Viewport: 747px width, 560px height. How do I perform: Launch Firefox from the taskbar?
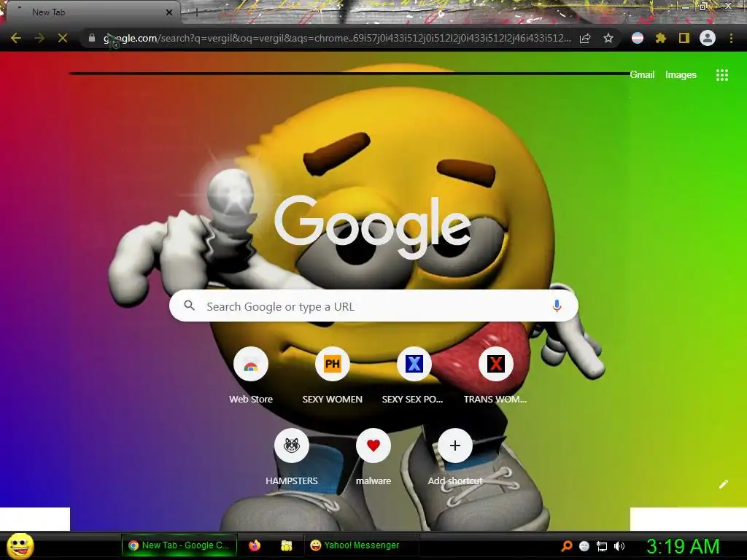(255, 545)
